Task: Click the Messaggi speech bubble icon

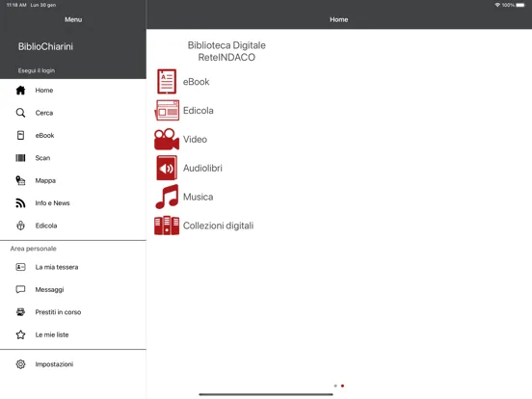Action: [x=20, y=289]
